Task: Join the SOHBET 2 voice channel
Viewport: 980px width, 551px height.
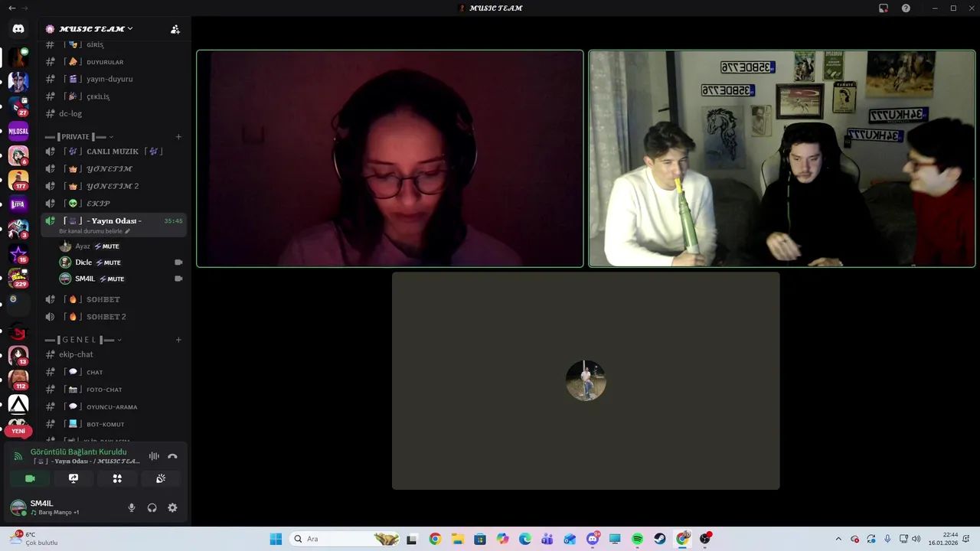Action: tap(113, 317)
